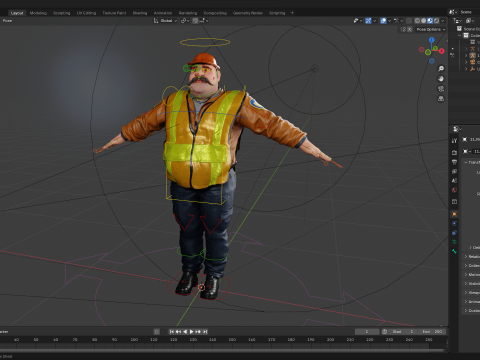The height and width of the screenshot is (360, 480).
Task: Jump to previous keyframe button
Action: click(178, 332)
